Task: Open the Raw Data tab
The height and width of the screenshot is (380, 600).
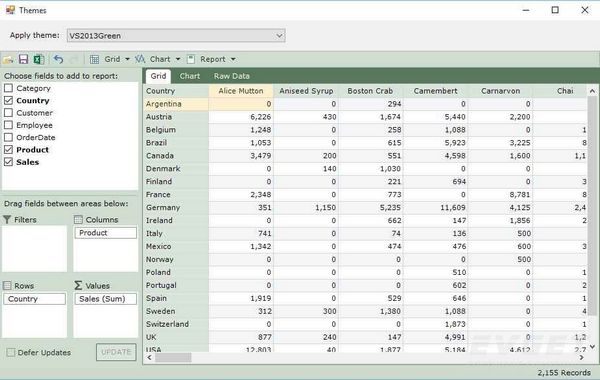Action: [232, 76]
